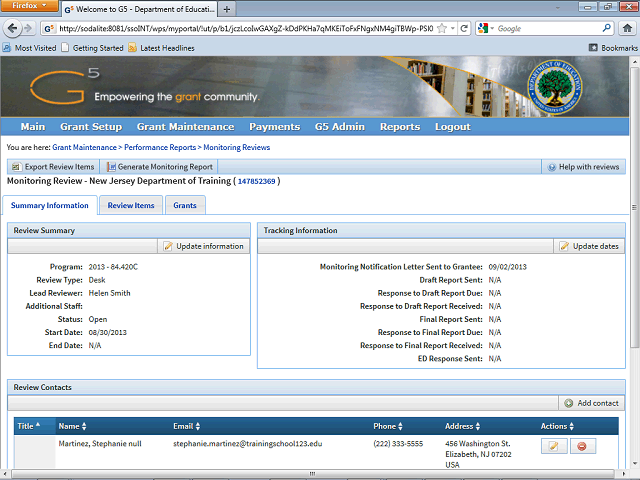Open a new browser tab
The height and width of the screenshot is (480, 640).
tap(227, 9)
